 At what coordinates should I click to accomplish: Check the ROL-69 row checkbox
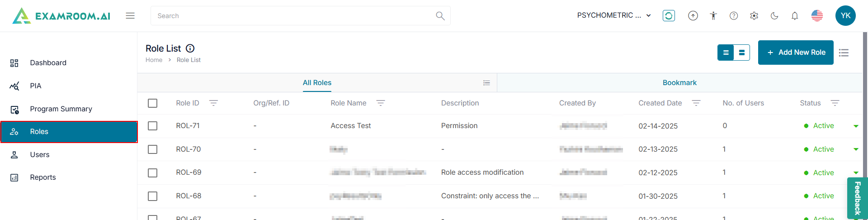pos(153,172)
